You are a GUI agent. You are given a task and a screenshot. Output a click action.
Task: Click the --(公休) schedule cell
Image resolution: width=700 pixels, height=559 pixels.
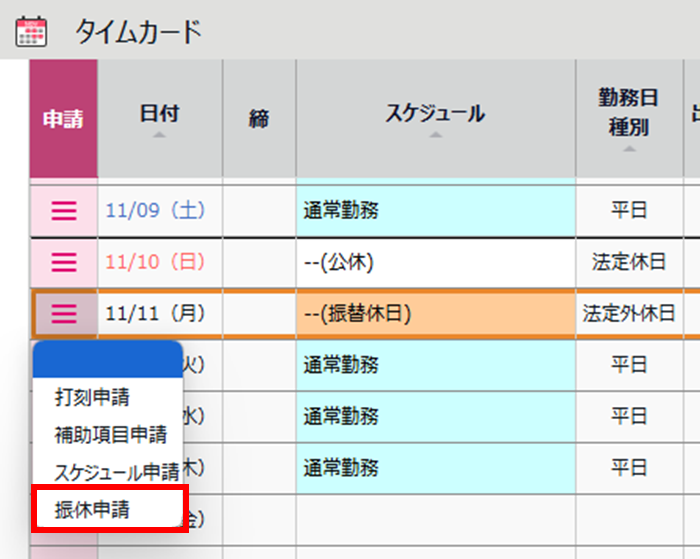click(435, 262)
